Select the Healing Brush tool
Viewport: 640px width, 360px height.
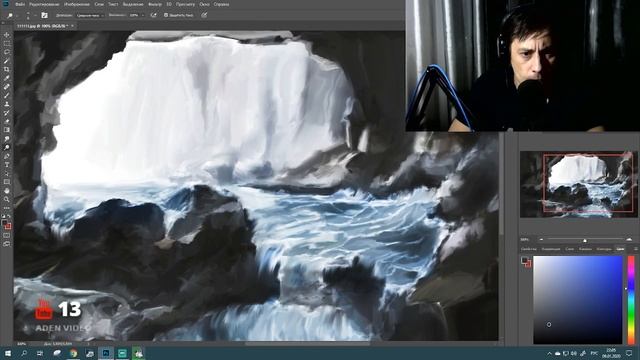point(7,87)
